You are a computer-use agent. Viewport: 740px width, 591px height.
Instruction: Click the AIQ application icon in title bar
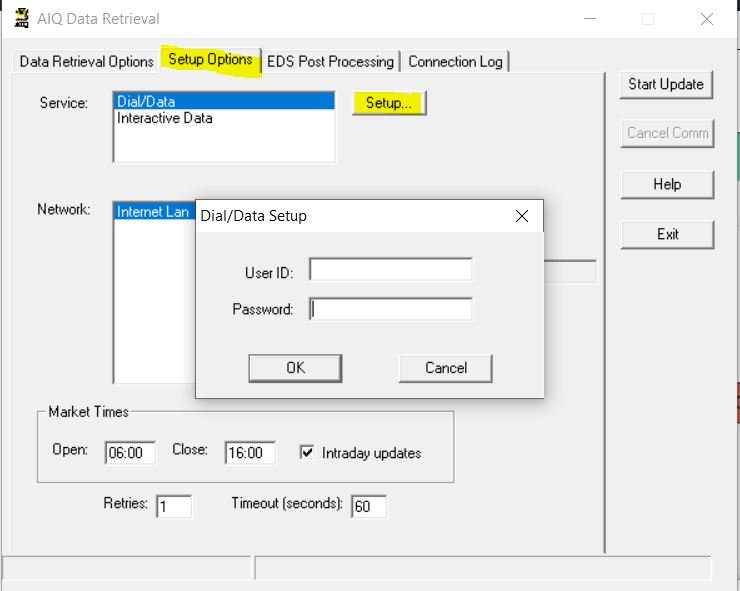[x=21, y=19]
